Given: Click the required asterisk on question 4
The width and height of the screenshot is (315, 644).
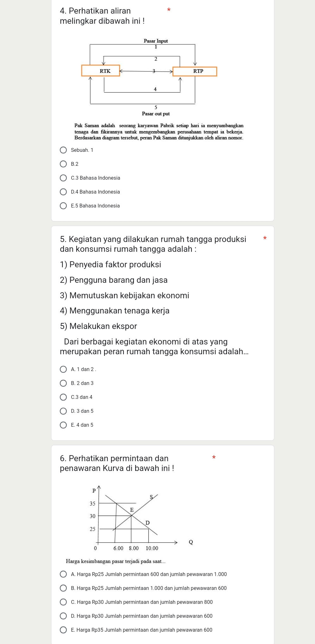Looking at the screenshot, I should click(x=169, y=10).
